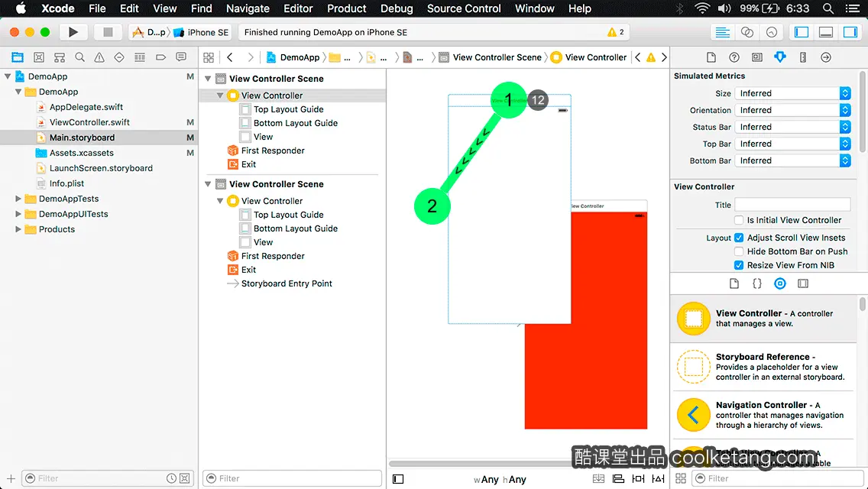The image size is (868, 489).
Task: Open the Pin constraints popup
Action: (x=638, y=479)
